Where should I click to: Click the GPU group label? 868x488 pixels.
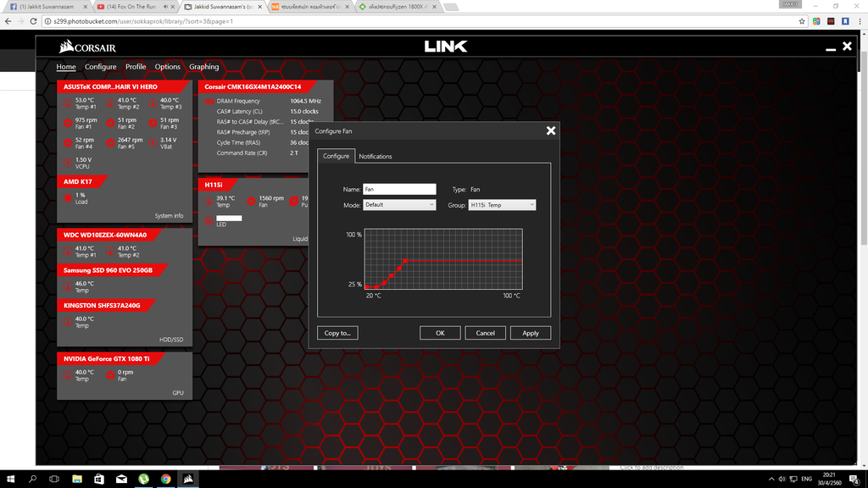click(178, 393)
